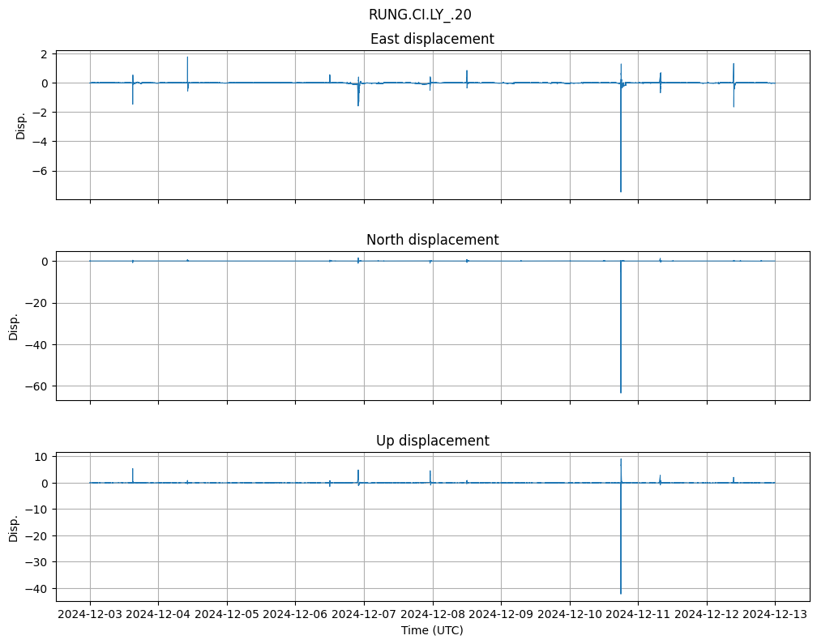Click the figure title RUNG.CI.LY_.20
This screenshot has width=817, height=644.
coord(420,15)
